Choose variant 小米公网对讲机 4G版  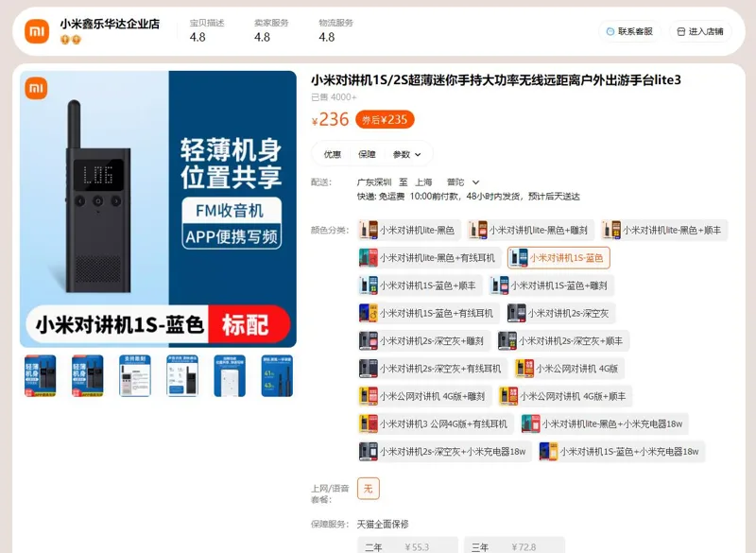click(x=570, y=369)
